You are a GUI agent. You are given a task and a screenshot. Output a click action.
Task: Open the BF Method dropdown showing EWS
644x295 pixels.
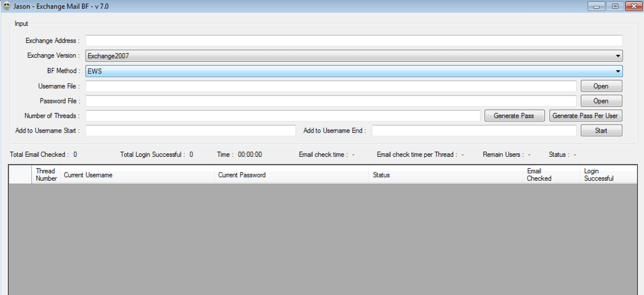click(x=617, y=71)
